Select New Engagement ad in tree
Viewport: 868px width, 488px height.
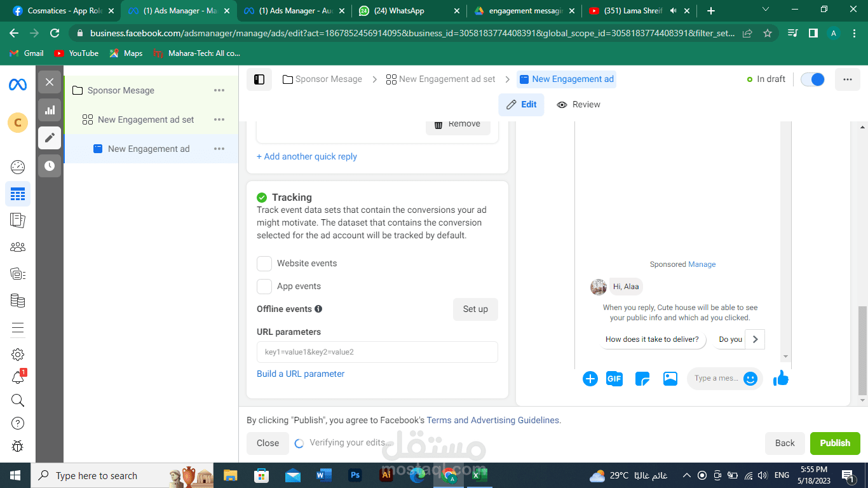pyautogui.click(x=148, y=149)
